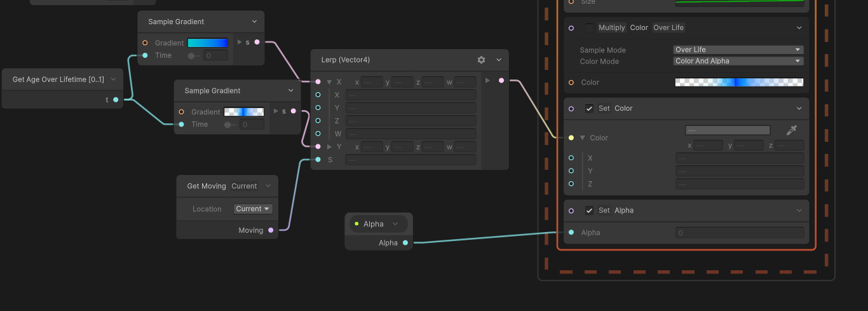Click the Time slider in the cyan Sample Gradient node

(194, 55)
